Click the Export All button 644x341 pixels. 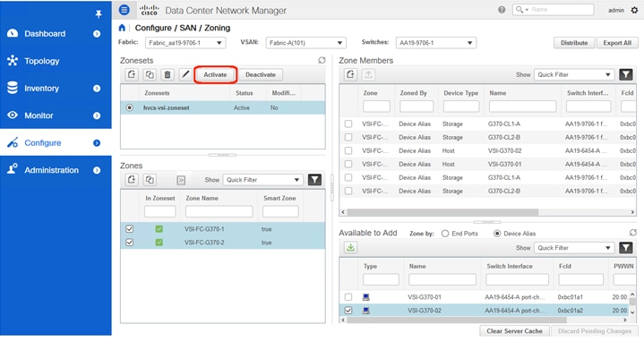(617, 43)
